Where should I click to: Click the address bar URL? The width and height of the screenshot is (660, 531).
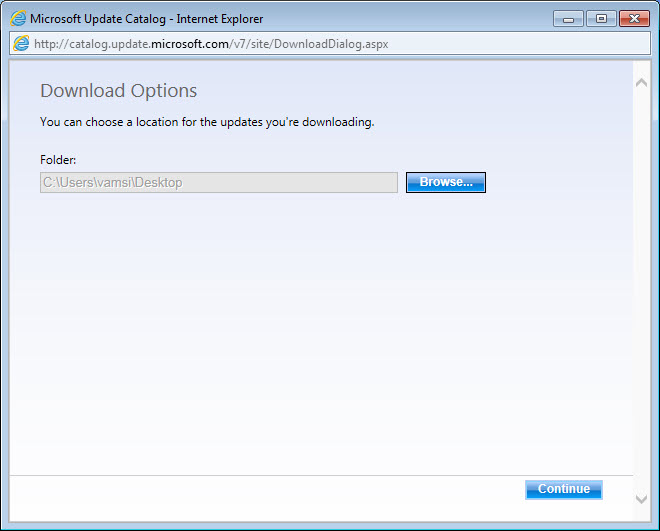[x=211, y=44]
